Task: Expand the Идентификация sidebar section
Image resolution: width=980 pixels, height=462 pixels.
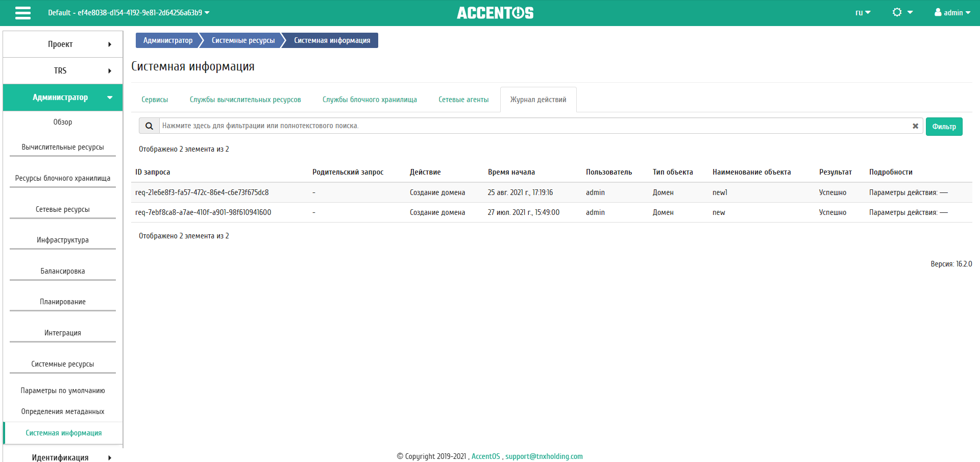Action: coord(63,457)
